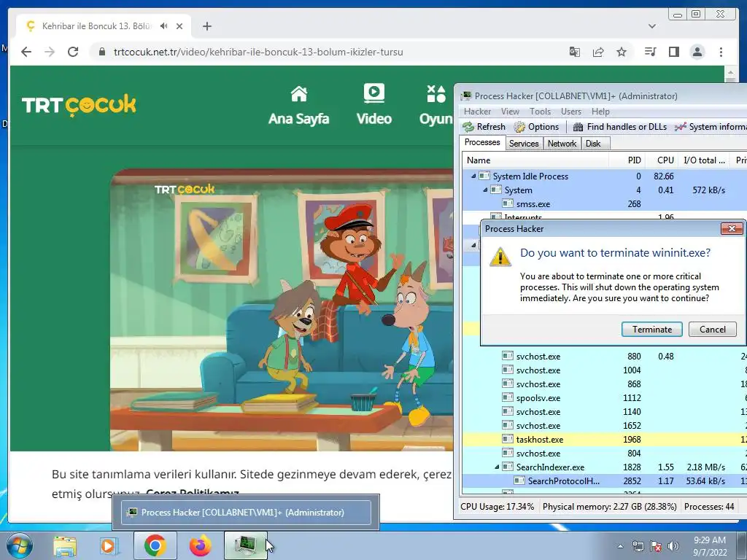Image resolution: width=747 pixels, height=560 pixels.
Task: Open the Oyun section on TRT Çocuk
Action: click(436, 106)
